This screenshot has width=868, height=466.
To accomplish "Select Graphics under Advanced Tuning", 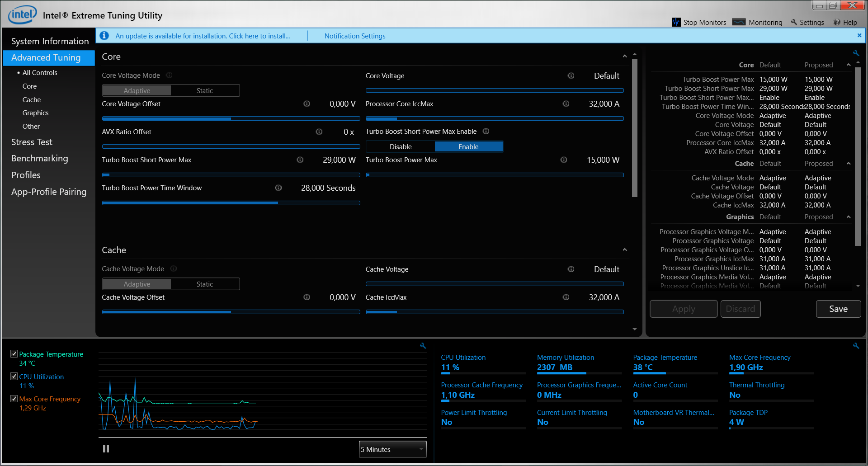I will pos(35,113).
